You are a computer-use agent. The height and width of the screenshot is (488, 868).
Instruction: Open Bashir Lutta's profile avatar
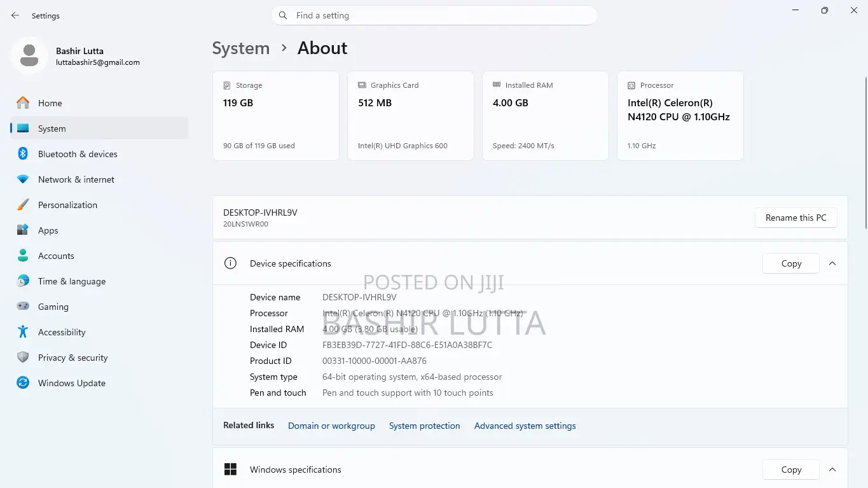[29, 55]
